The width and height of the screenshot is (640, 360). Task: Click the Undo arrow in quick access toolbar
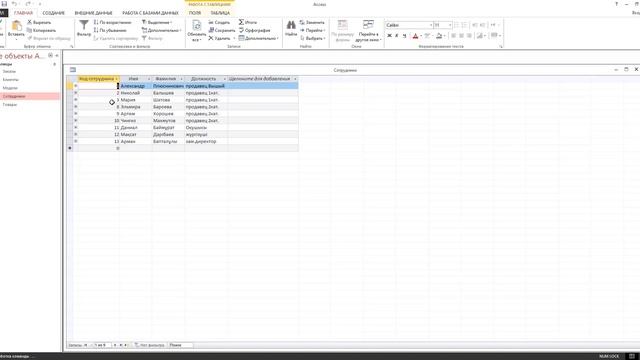(14, 4)
